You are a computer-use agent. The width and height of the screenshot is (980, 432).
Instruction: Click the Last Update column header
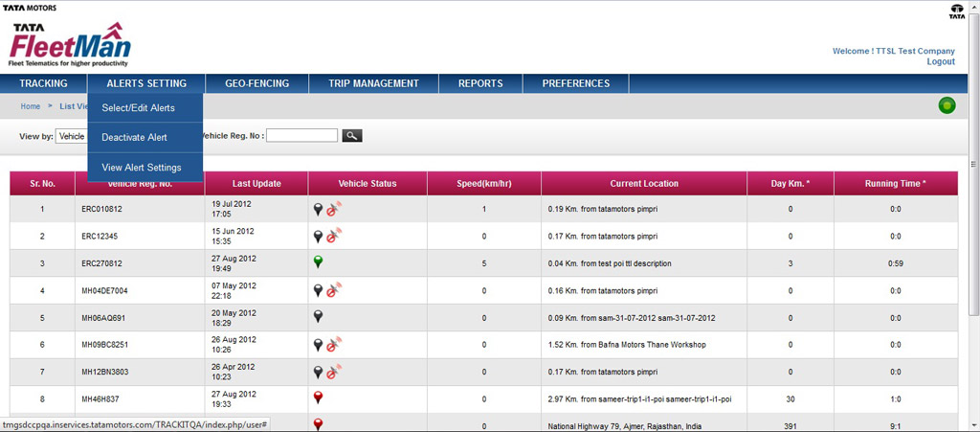[256, 184]
